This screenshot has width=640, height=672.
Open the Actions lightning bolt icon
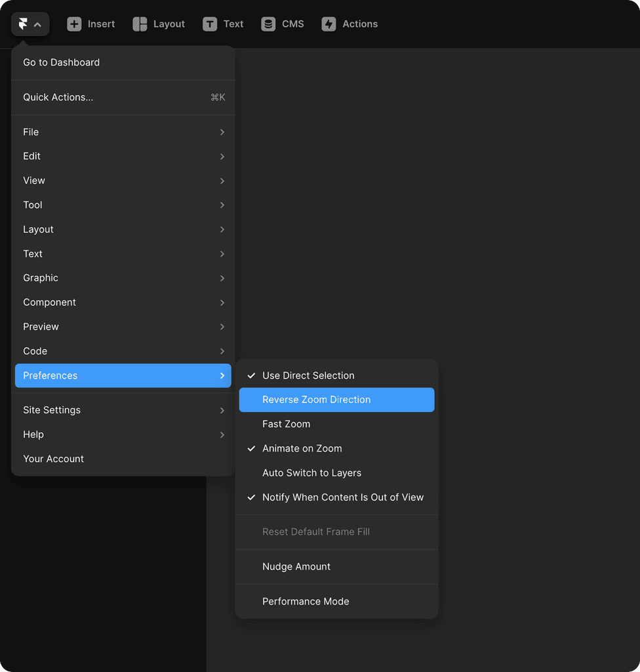click(x=328, y=24)
